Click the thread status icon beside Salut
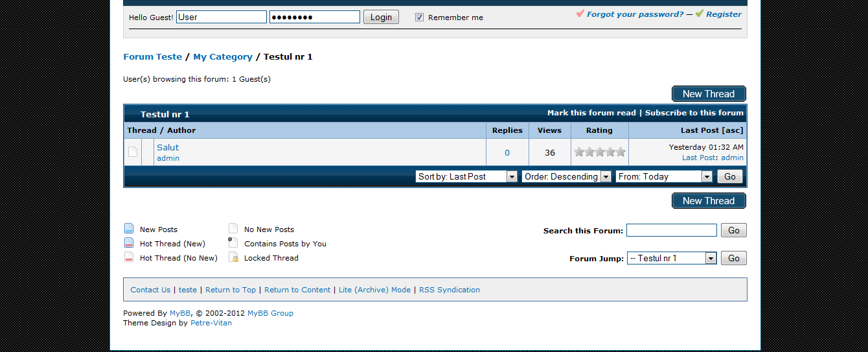The width and height of the screenshot is (868, 352). [133, 152]
